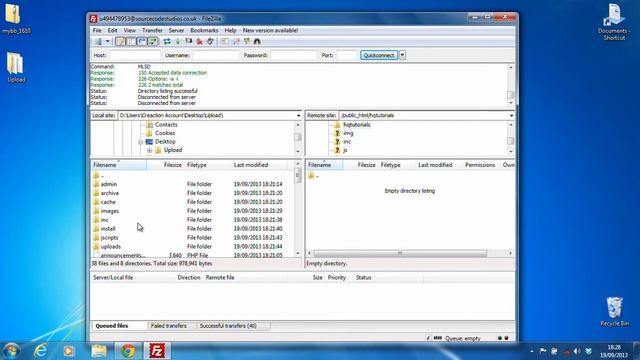Open the Edit menu
640x360 pixels.
click(x=112, y=31)
